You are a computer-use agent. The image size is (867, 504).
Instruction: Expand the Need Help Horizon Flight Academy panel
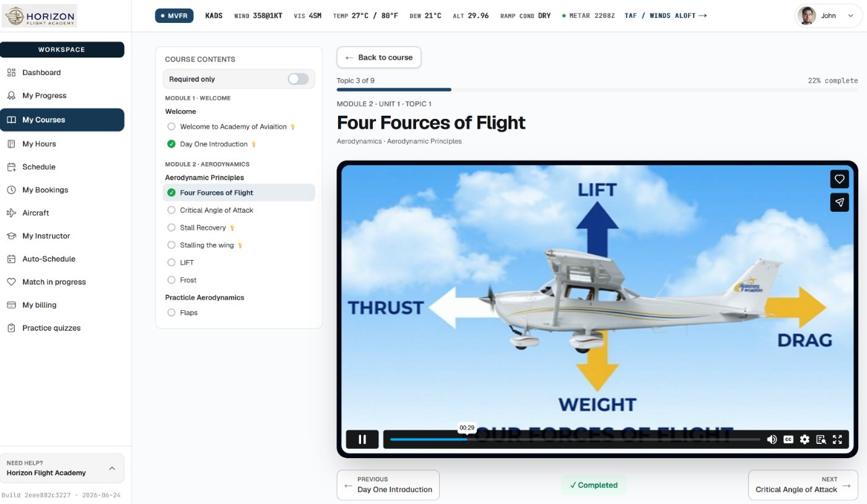tap(62, 468)
